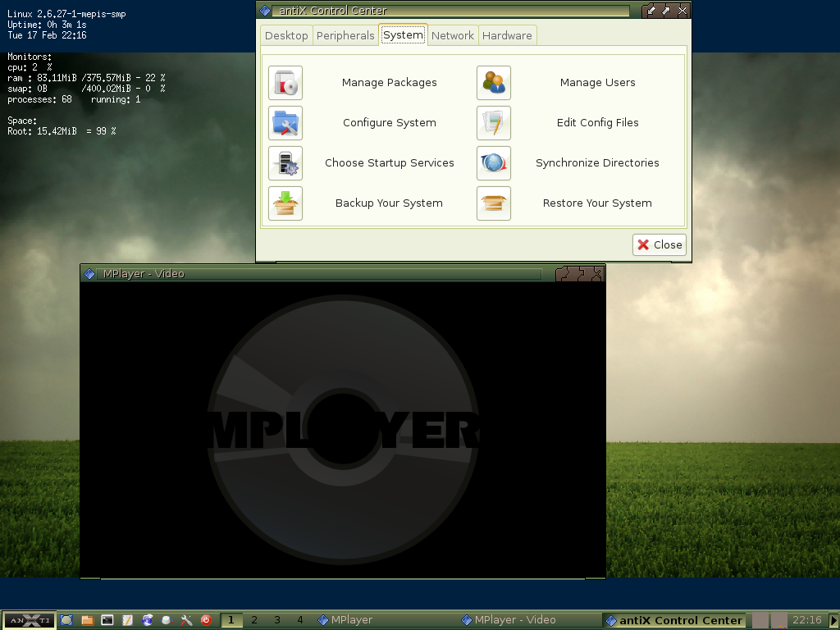Open the file manager folder icon

87,620
